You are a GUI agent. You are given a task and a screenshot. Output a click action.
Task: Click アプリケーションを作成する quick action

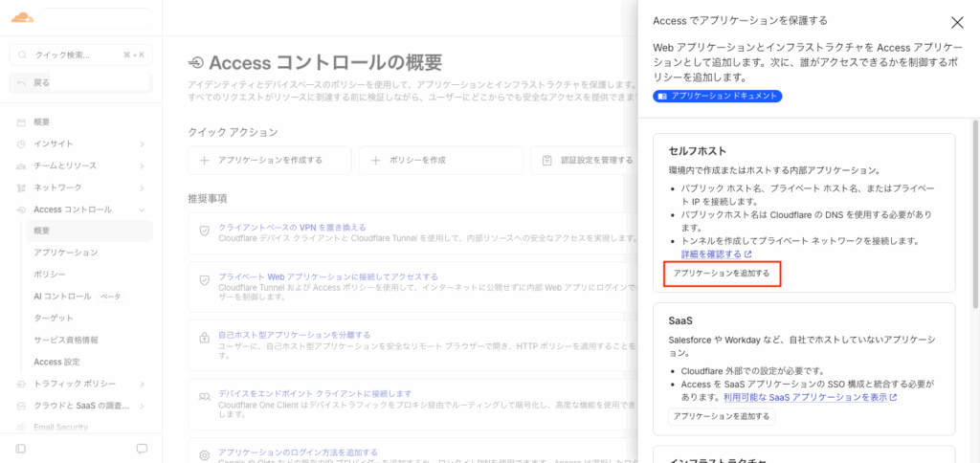coord(269,160)
